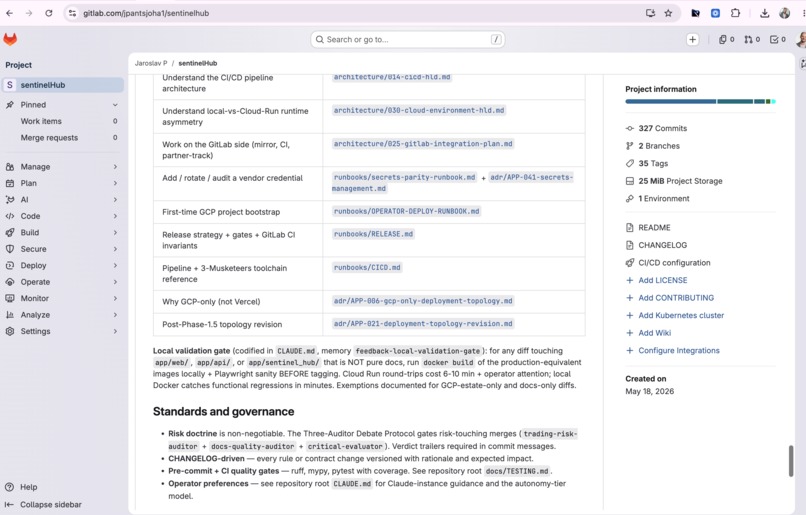The image size is (806, 515).
Task: Click the Code brackets icon
Action: tap(10, 216)
